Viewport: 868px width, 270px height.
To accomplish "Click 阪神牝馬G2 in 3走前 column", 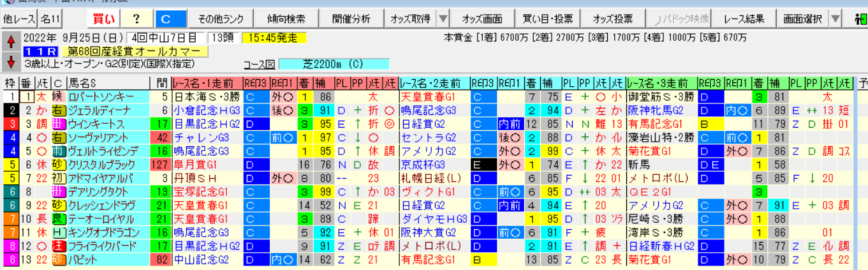I will [661, 110].
